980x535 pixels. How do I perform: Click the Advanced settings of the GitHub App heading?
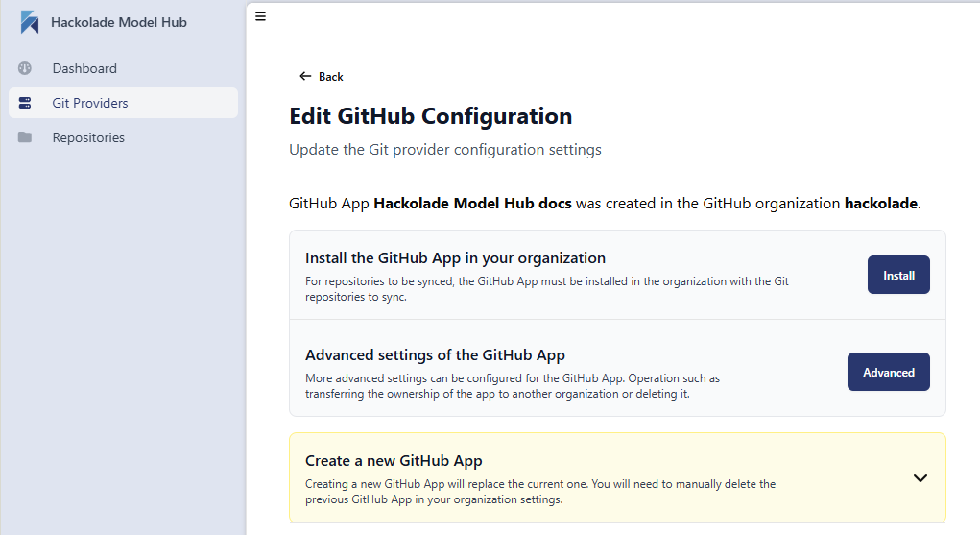[435, 354]
